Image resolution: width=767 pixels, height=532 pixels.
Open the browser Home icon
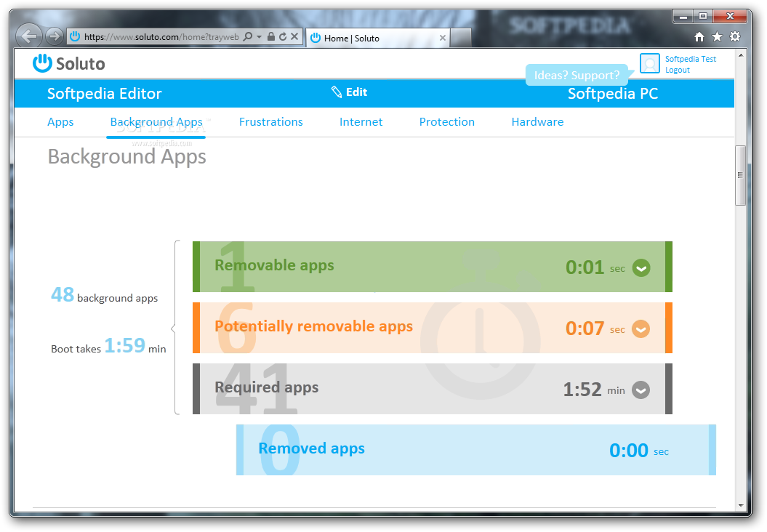(699, 36)
